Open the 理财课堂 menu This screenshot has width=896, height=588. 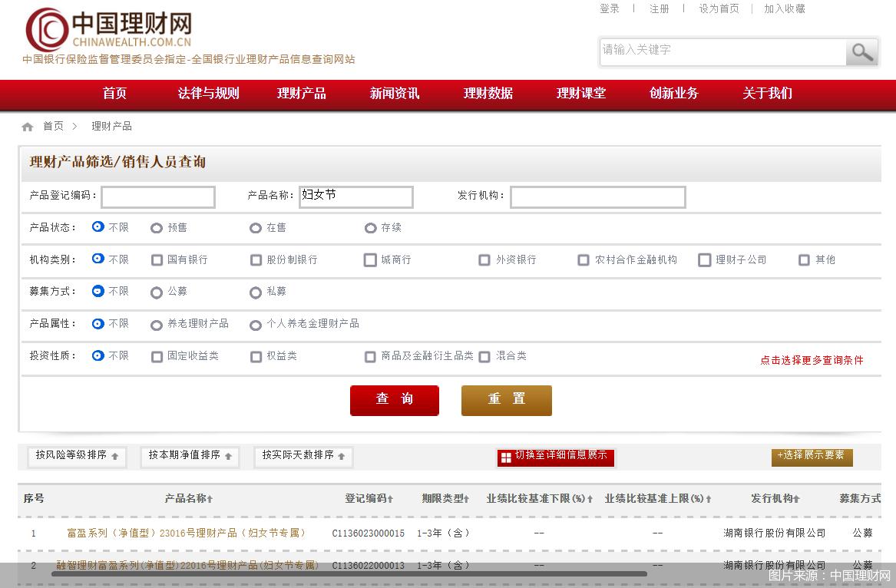(x=580, y=93)
